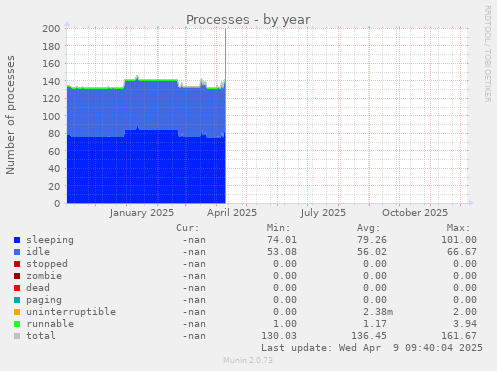Click idle minimum value 53.08
This screenshot has width=497, height=371.
click(282, 252)
